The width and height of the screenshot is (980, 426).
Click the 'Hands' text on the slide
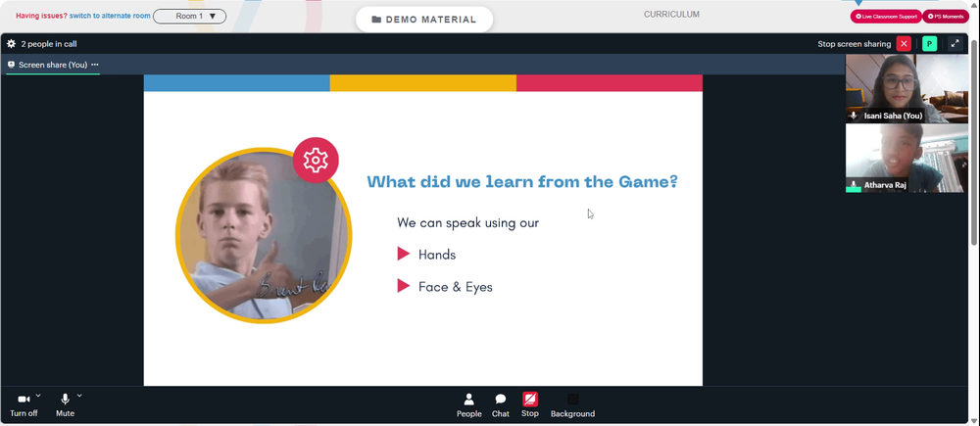pyautogui.click(x=437, y=255)
